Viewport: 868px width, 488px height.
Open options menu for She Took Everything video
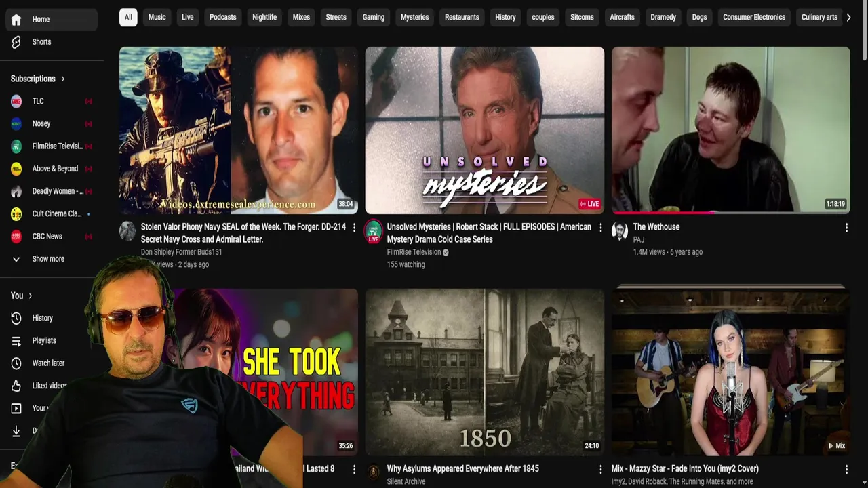pos(354,469)
